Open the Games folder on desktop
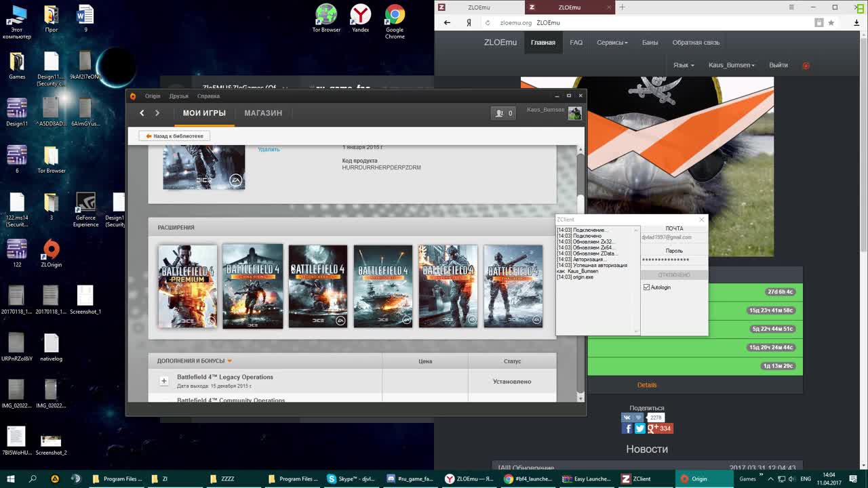The image size is (868, 488). pos(17,65)
